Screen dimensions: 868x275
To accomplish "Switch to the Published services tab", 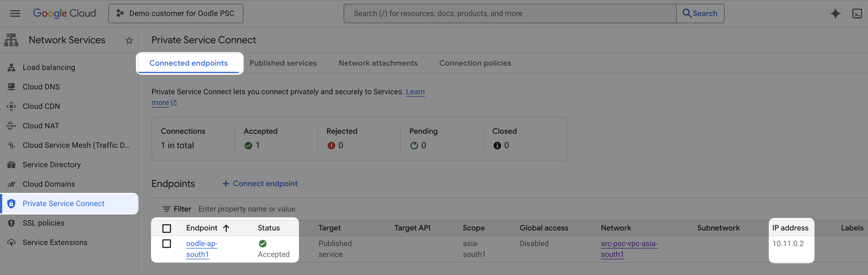I will (x=283, y=63).
